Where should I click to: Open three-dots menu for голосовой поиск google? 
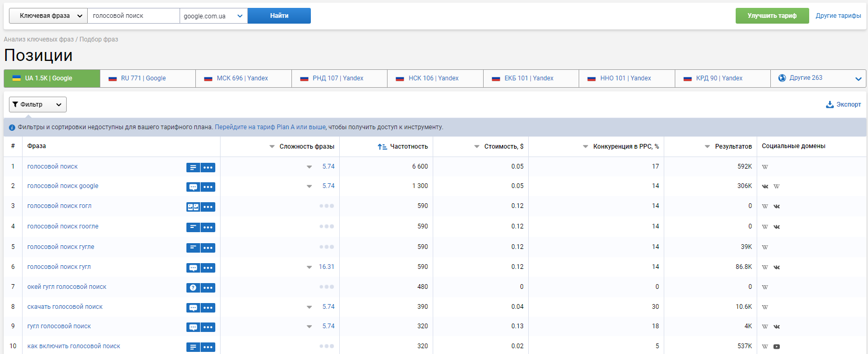208,187
